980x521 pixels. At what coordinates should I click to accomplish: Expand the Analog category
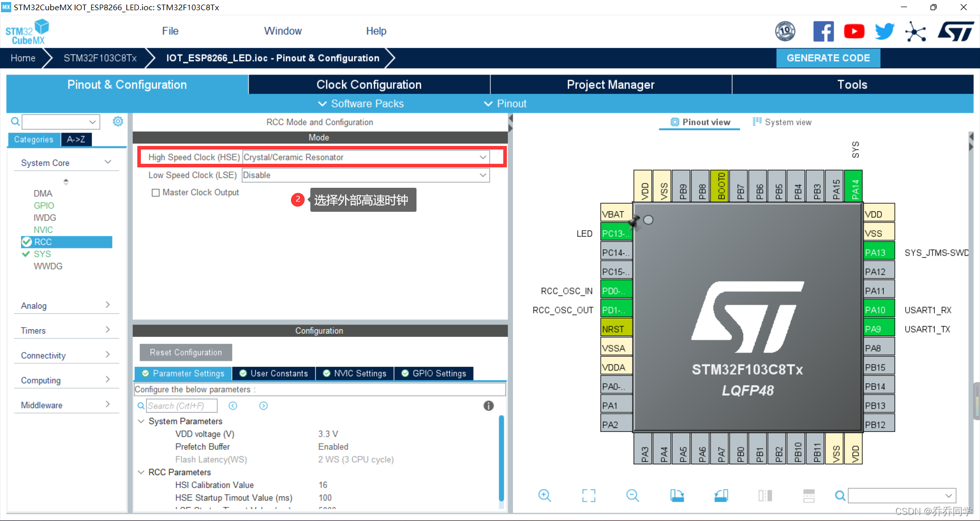point(66,305)
